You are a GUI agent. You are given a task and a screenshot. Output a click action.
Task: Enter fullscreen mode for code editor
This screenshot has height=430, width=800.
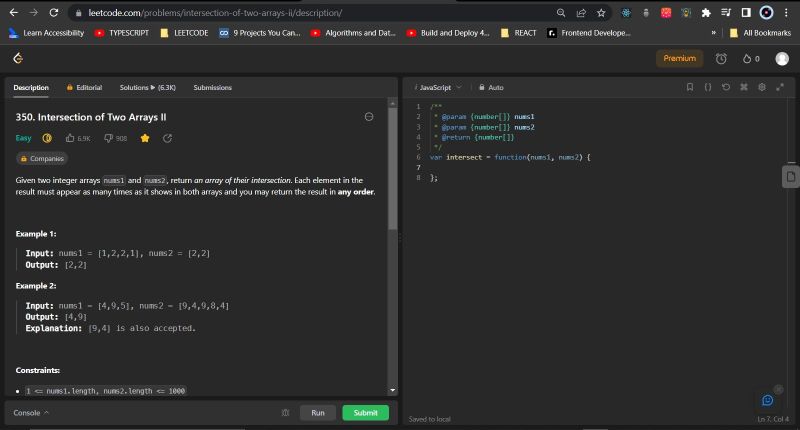pyautogui.click(x=779, y=87)
